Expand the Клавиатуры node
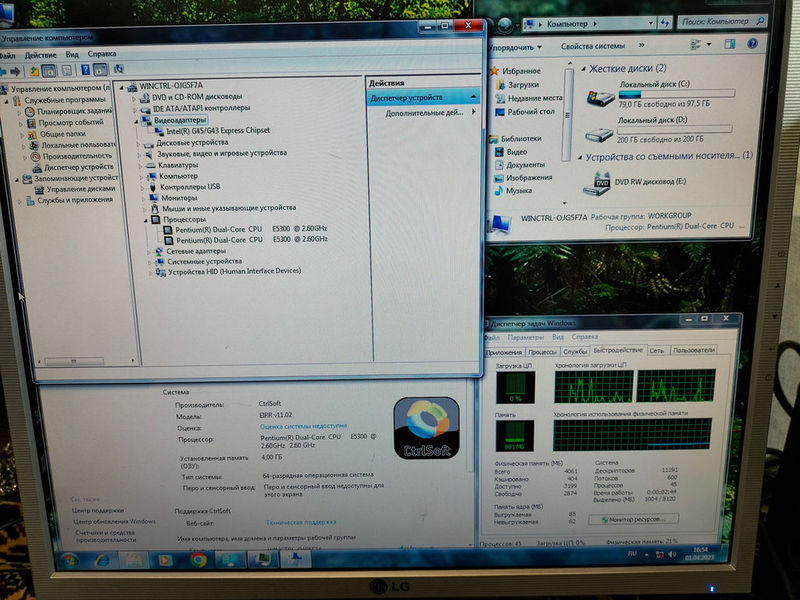The width and height of the screenshot is (800, 600). pyautogui.click(x=141, y=165)
